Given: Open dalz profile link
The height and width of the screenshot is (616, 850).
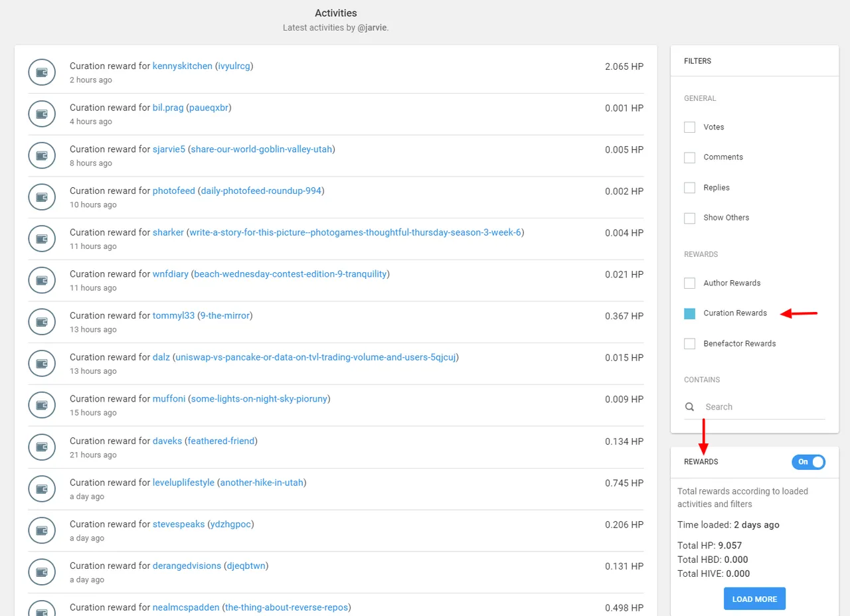Looking at the screenshot, I should 161,357.
